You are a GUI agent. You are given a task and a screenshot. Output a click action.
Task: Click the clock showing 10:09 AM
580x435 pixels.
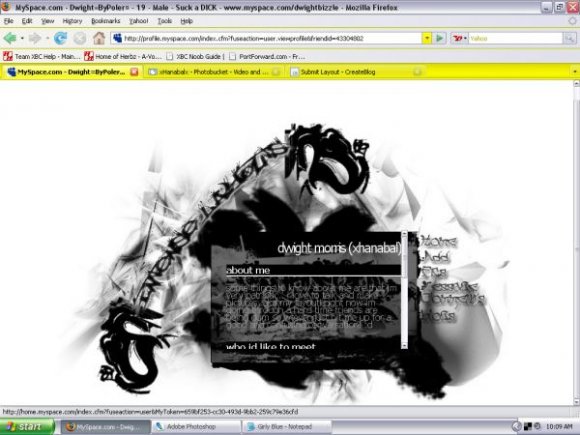(559, 426)
